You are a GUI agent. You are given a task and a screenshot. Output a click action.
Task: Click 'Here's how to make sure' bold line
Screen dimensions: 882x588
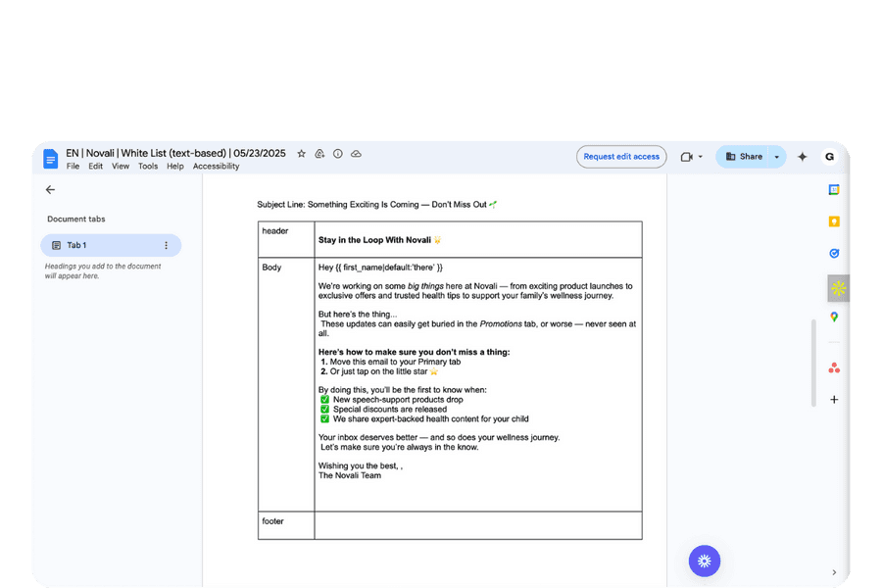click(x=414, y=352)
